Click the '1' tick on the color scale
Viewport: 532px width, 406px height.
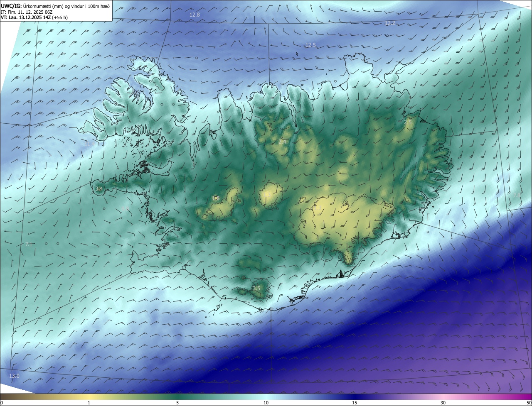(89, 403)
